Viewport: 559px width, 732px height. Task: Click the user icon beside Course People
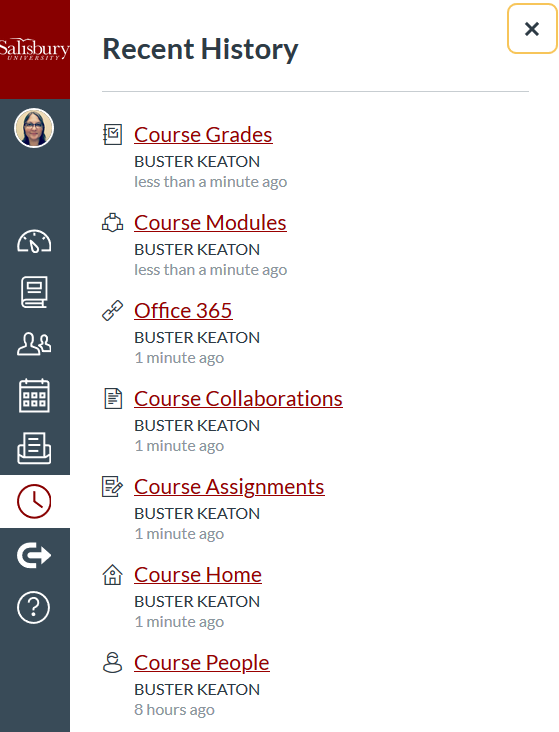[x=113, y=662]
